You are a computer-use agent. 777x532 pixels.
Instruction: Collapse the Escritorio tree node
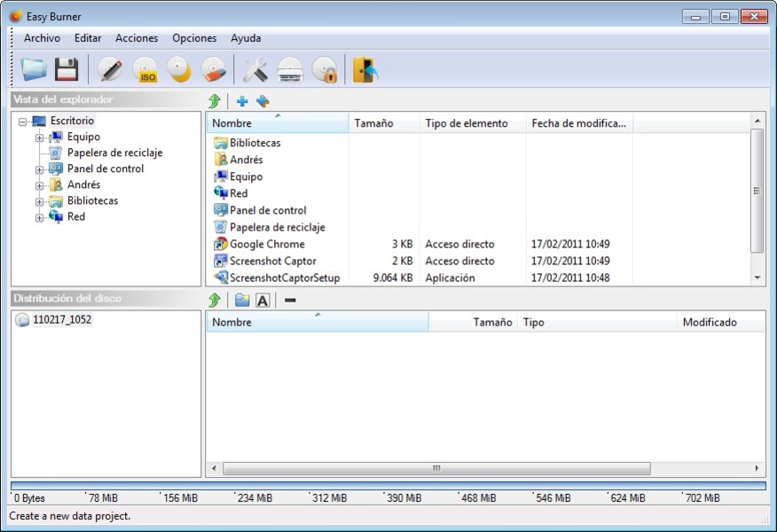[22, 121]
